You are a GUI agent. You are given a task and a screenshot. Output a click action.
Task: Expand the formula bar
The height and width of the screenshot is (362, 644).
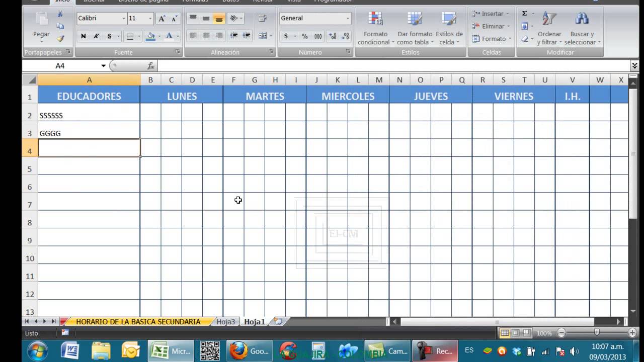point(634,66)
